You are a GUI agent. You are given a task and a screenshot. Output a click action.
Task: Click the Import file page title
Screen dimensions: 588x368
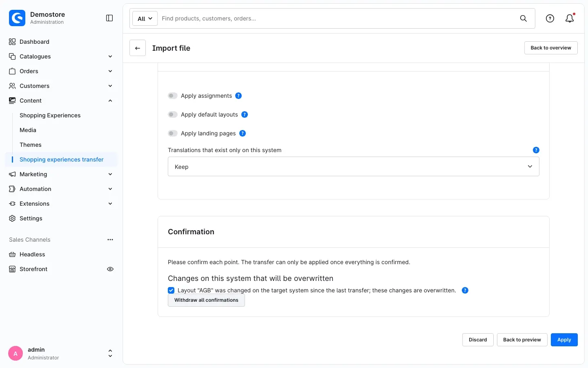tap(171, 48)
